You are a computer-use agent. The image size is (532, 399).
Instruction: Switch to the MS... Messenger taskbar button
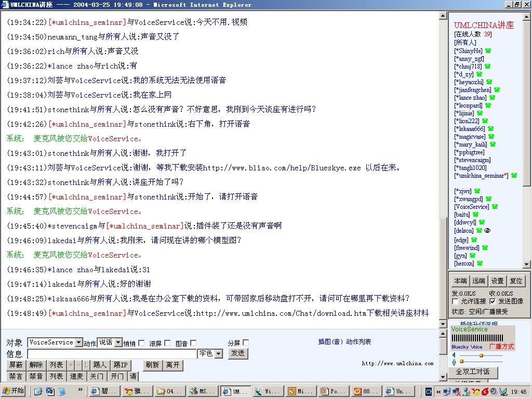tap(203, 391)
